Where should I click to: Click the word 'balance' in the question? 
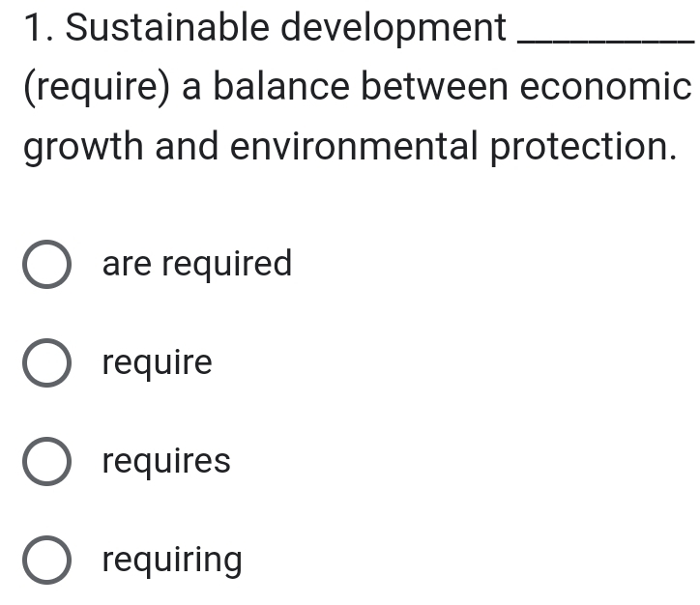coord(281,86)
